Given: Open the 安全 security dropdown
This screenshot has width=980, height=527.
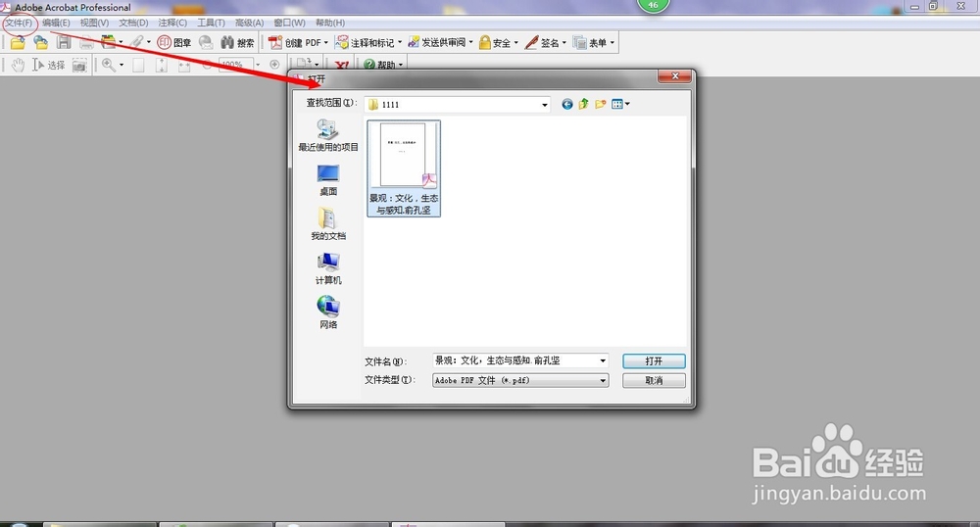Looking at the screenshot, I should (516, 42).
